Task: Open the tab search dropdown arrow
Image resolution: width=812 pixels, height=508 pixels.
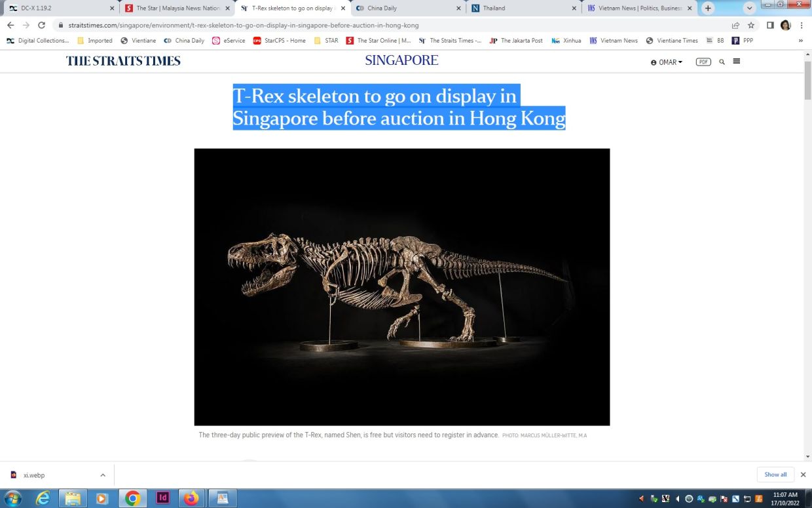Action: (x=750, y=9)
